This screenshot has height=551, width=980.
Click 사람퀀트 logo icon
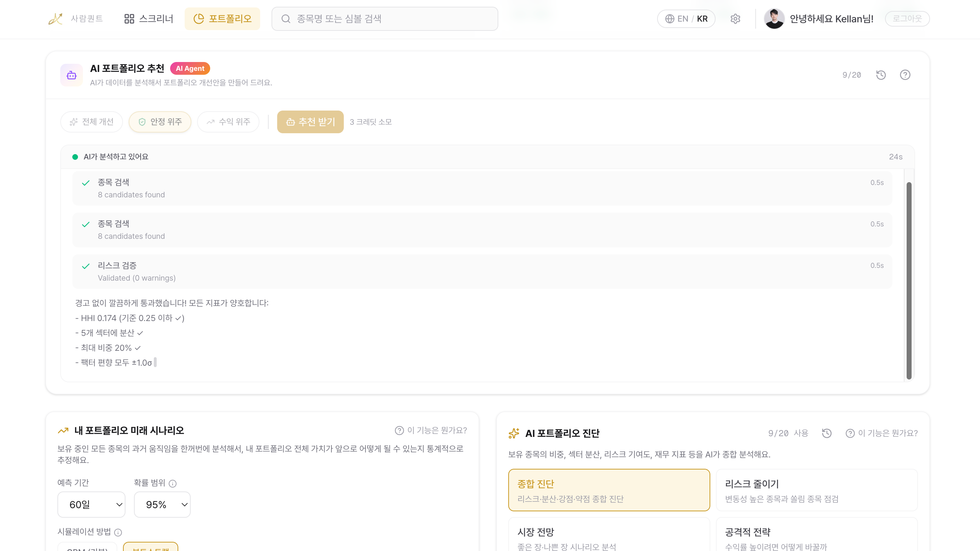[x=56, y=19]
